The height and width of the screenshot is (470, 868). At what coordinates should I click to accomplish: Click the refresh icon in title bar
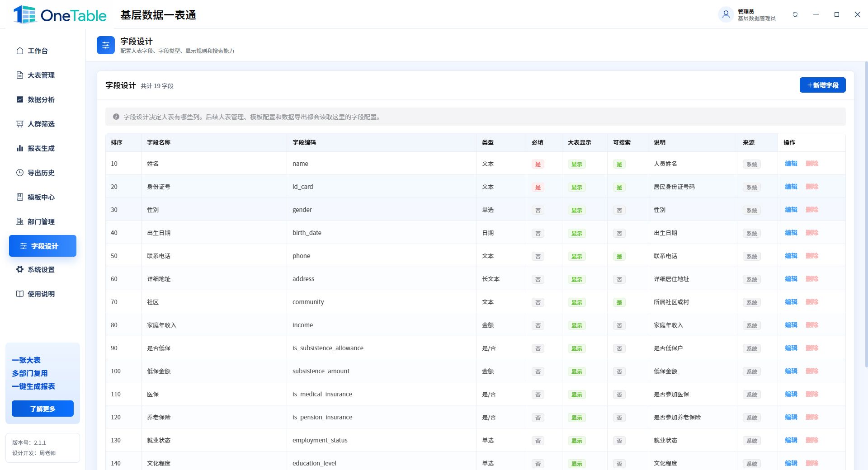pos(795,14)
